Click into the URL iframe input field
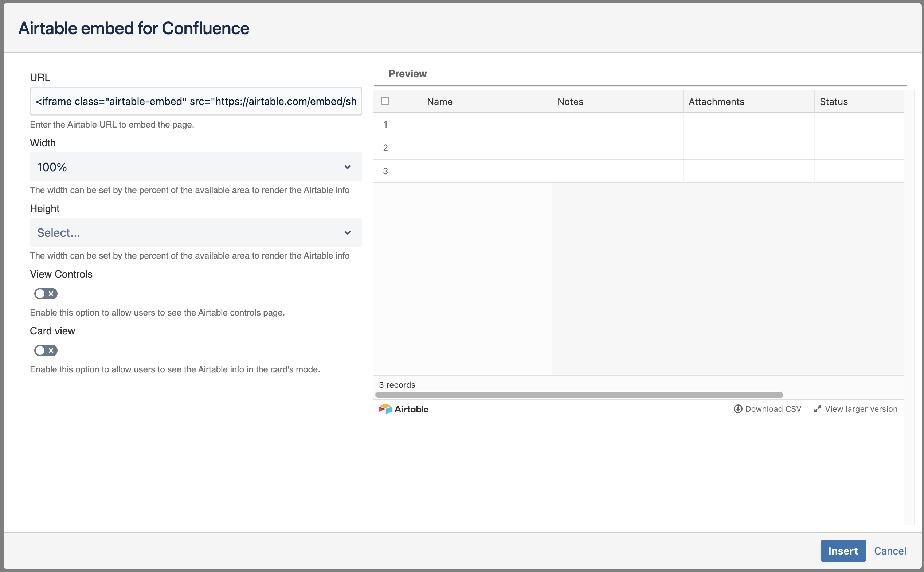 coord(196,101)
